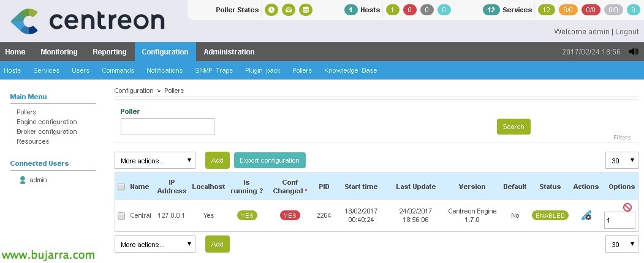Go to the Hosts submenu
This screenshot has width=644, height=263.
[12, 70]
